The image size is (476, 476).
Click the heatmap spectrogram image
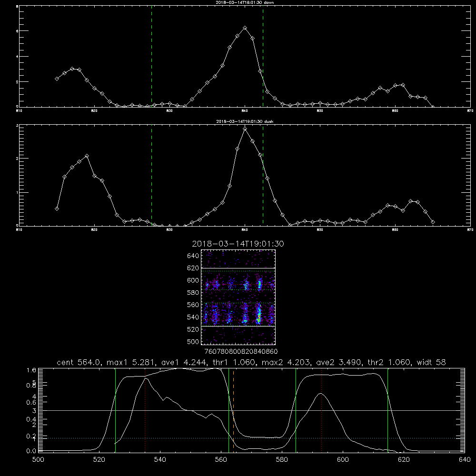pos(238,297)
